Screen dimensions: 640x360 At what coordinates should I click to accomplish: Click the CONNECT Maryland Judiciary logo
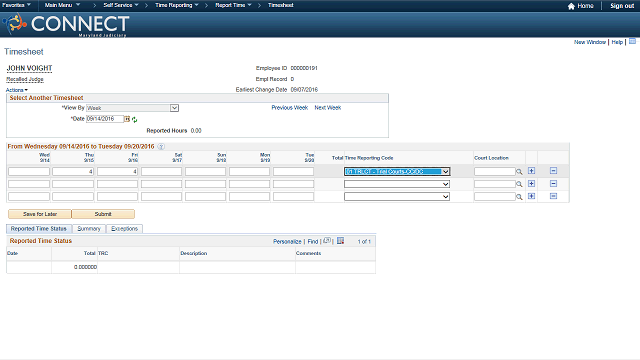(x=66, y=25)
